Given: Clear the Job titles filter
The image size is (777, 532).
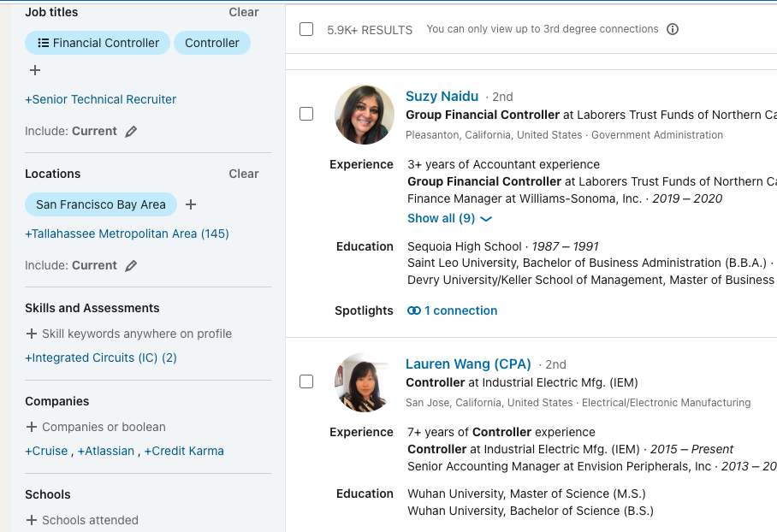Looking at the screenshot, I should pyautogui.click(x=243, y=12).
